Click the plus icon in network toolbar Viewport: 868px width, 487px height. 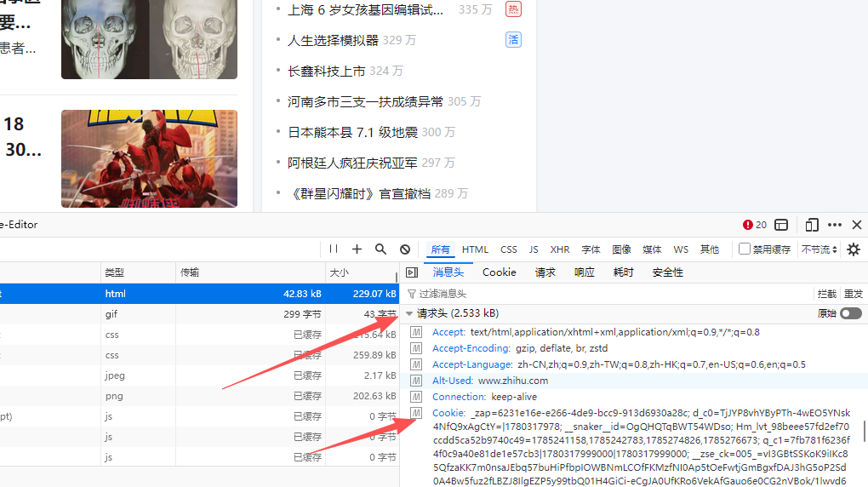coord(357,249)
